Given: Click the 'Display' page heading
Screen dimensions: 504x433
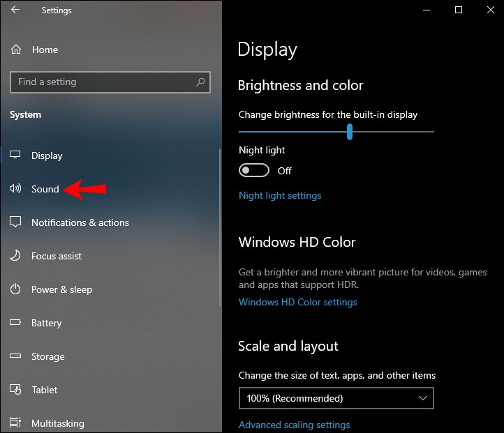Looking at the screenshot, I should point(267,50).
